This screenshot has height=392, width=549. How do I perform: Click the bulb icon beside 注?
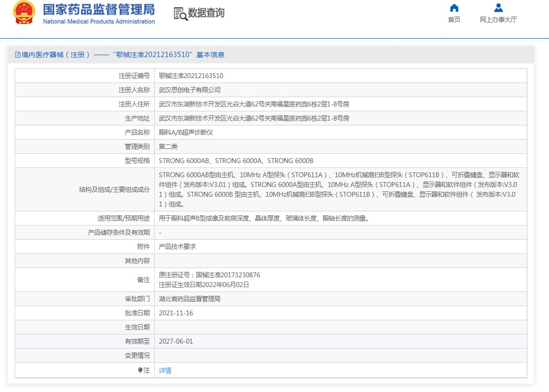click(x=140, y=370)
